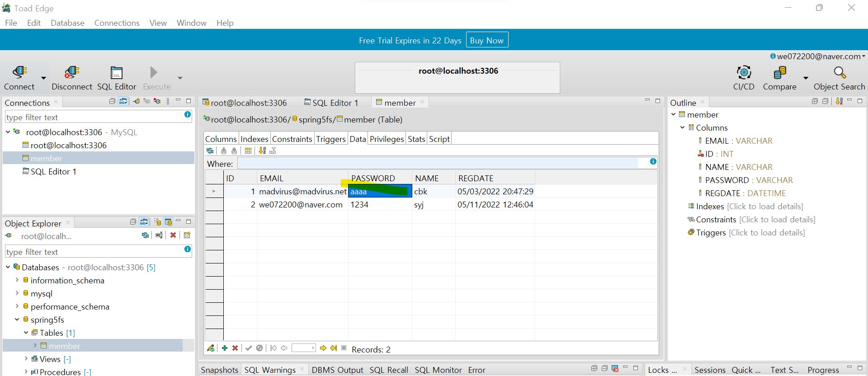Open the CI/CD tool
The image size is (868, 376).
coord(744,78)
